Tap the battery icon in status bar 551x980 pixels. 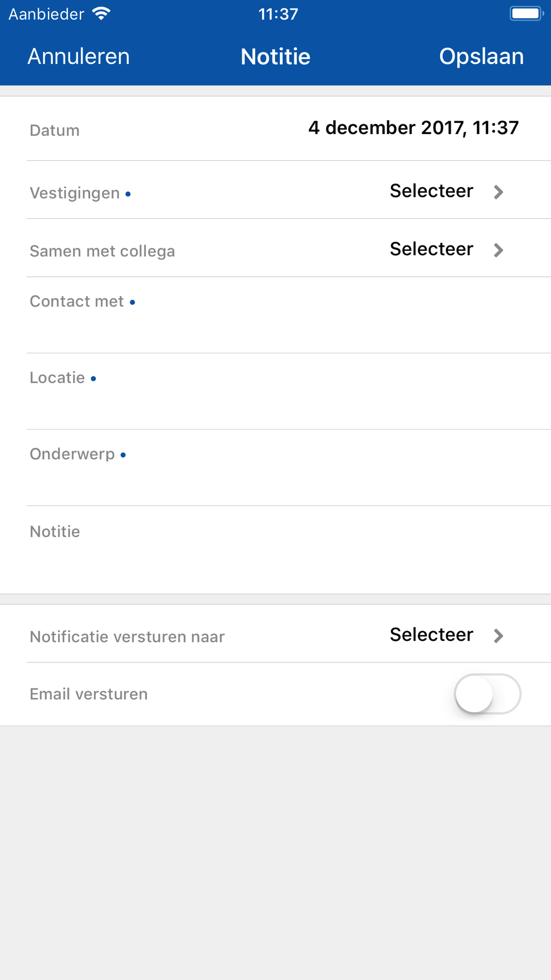coord(526,14)
